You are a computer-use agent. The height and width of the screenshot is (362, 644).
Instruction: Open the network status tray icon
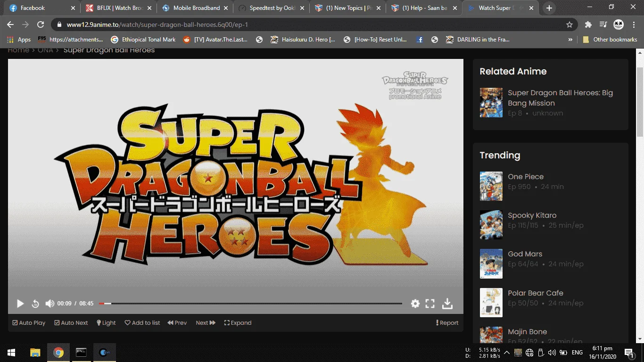point(529,353)
